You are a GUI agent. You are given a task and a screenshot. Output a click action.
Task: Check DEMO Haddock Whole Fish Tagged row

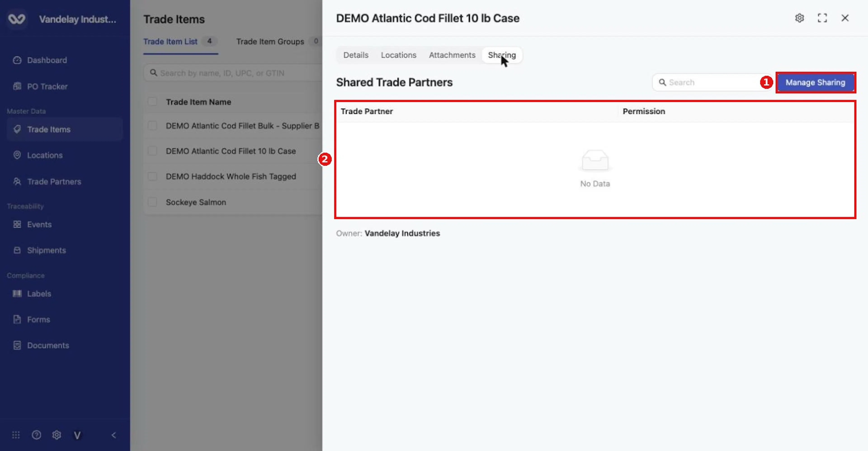point(152,176)
